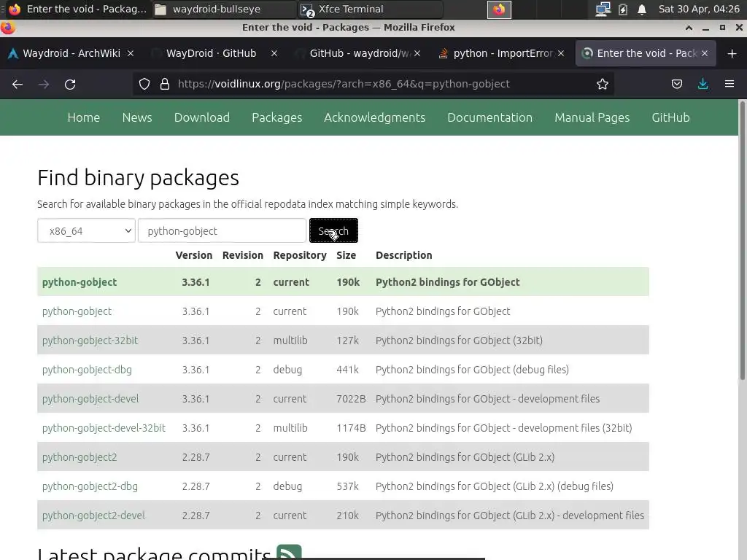Viewport: 747px width, 560px height.
Task: Open the python-gobject-32bit package link
Action: [x=90, y=341]
